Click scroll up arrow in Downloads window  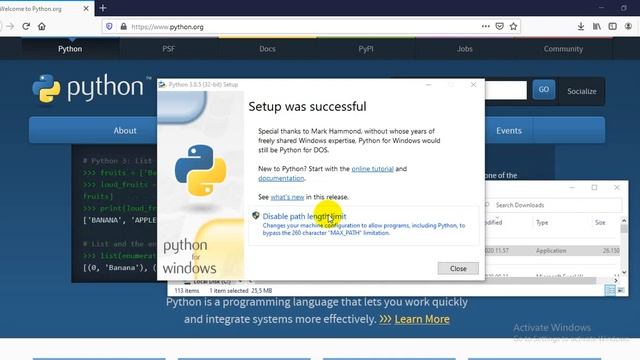coord(624,221)
